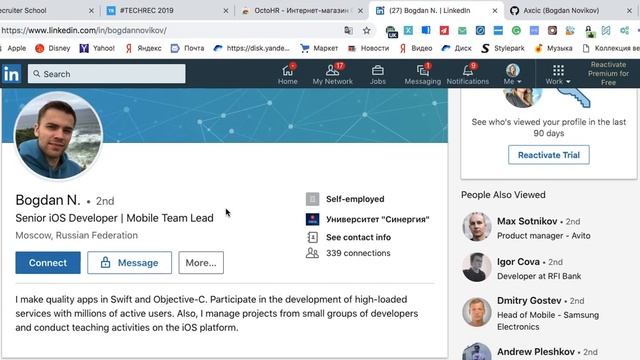
Task: Open Видео bookmark
Action: tap(416, 48)
